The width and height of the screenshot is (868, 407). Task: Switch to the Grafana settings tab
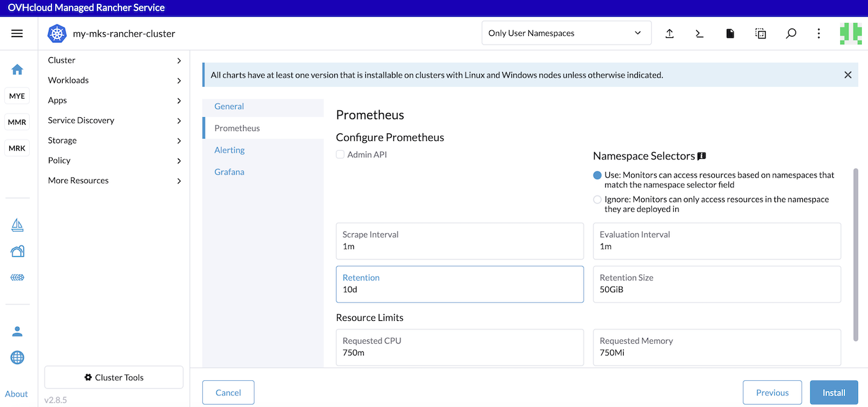click(x=229, y=171)
